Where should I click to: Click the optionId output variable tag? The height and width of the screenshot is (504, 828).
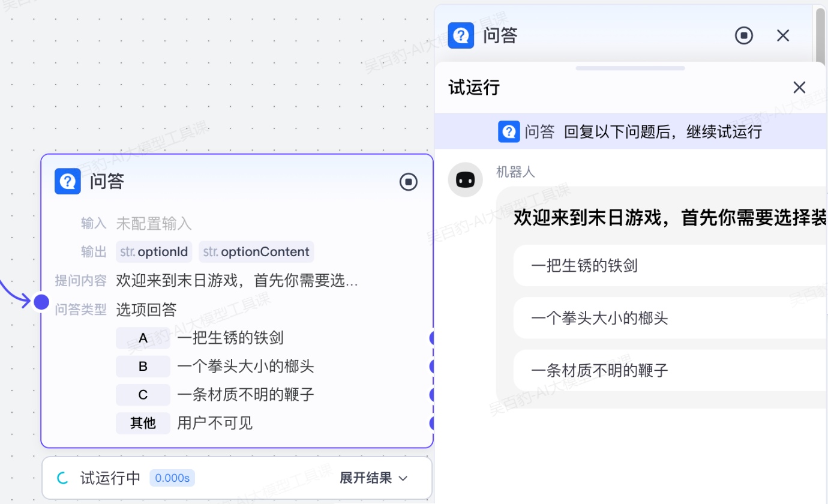coord(154,252)
